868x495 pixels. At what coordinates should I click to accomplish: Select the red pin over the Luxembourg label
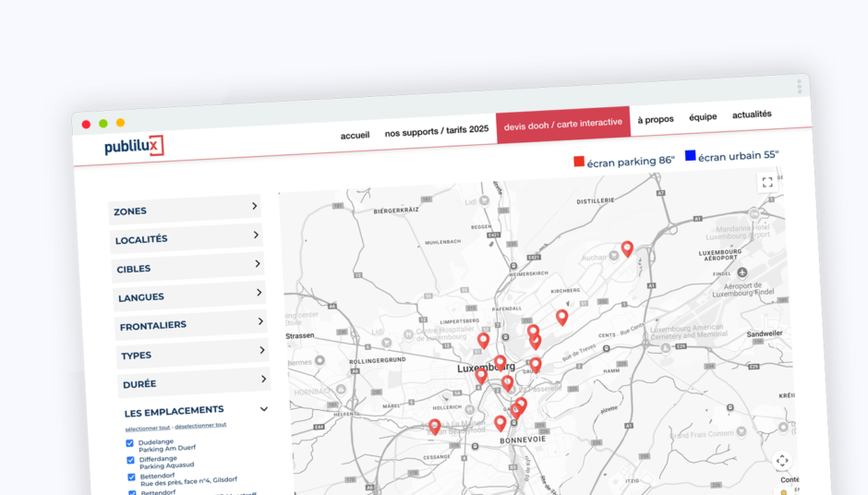tap(500, 363)
